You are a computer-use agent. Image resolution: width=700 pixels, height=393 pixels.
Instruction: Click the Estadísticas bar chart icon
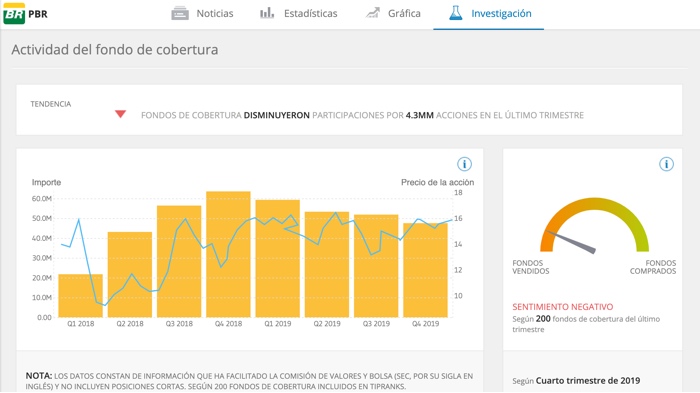[267, 13]
